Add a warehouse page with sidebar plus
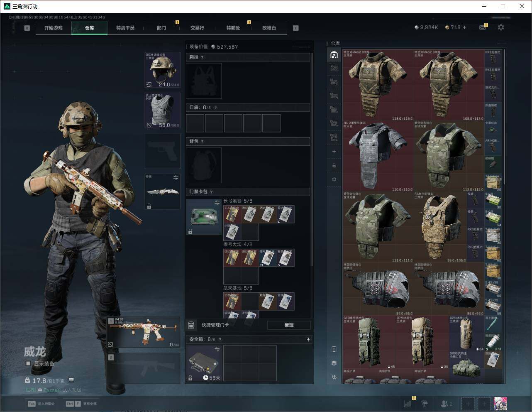The image size is (532, 412). click(334, 152)
